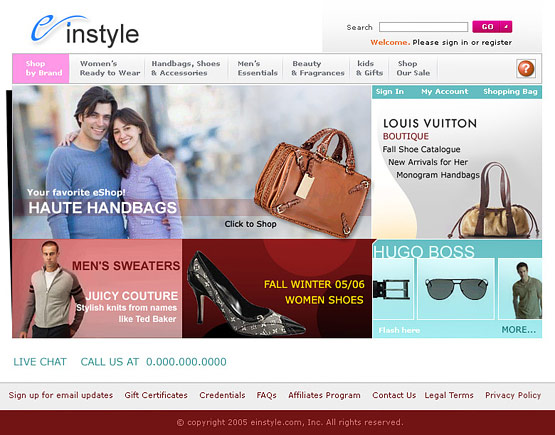Start a LIVE CHAT
Screen dimensions: 555x435
(40, 362)
